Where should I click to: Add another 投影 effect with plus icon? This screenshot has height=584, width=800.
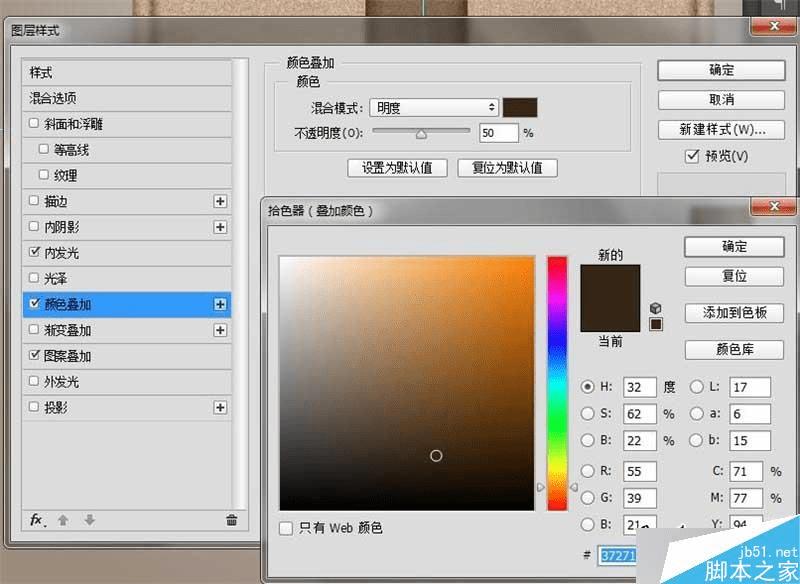pos(220,408)
